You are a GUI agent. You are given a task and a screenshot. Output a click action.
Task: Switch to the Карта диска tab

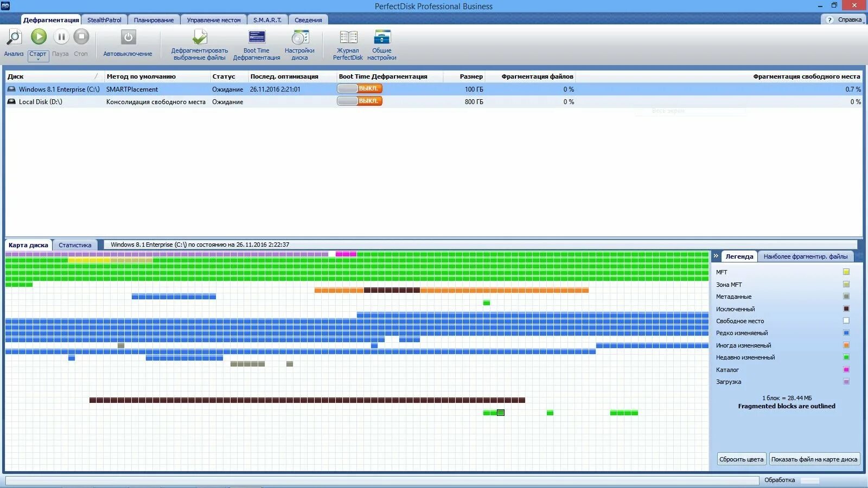coord(28,245)
